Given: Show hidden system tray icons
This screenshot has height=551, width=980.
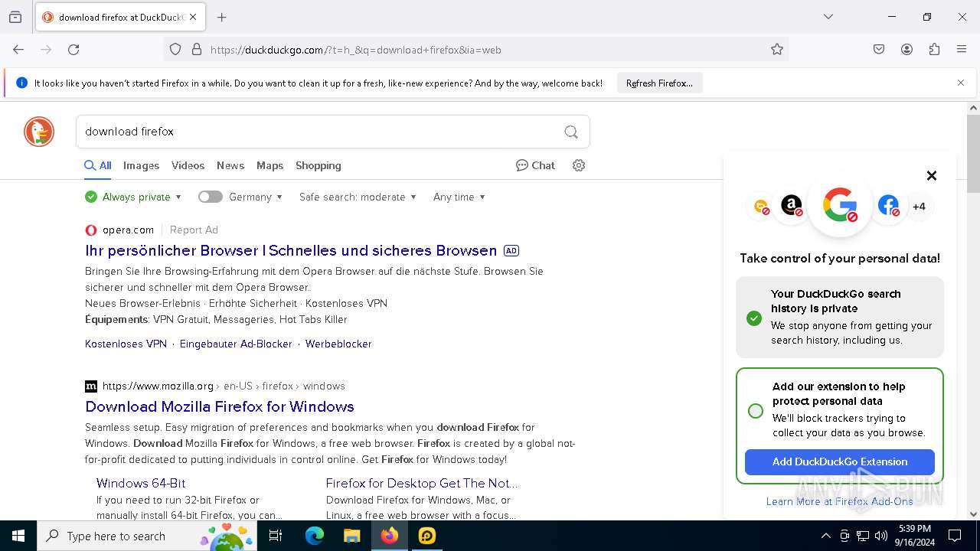Looking at the screenshot, I should 825,536.
